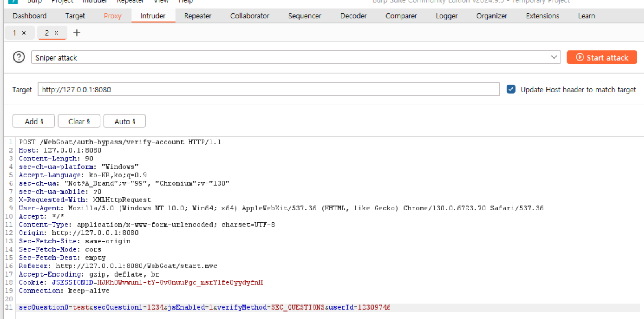Switch to the Repeater tab
This screenshot has width=644, height=319.
point(198,16)
